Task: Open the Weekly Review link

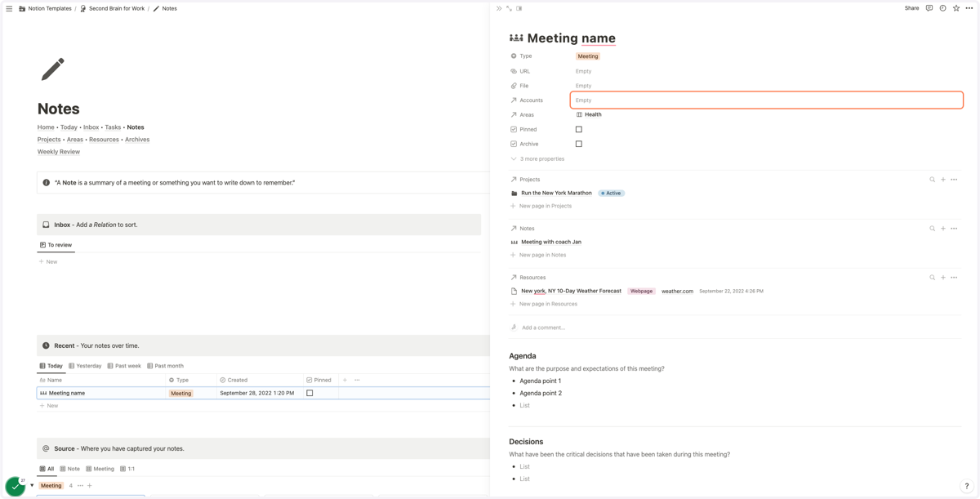Action: coord(59,152)
